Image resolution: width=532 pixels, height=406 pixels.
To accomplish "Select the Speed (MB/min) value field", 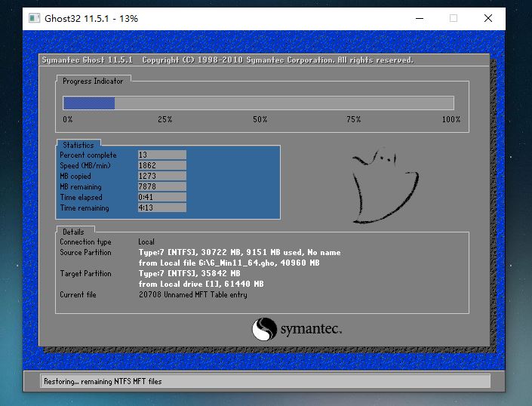I will click(x=161, y=166).
